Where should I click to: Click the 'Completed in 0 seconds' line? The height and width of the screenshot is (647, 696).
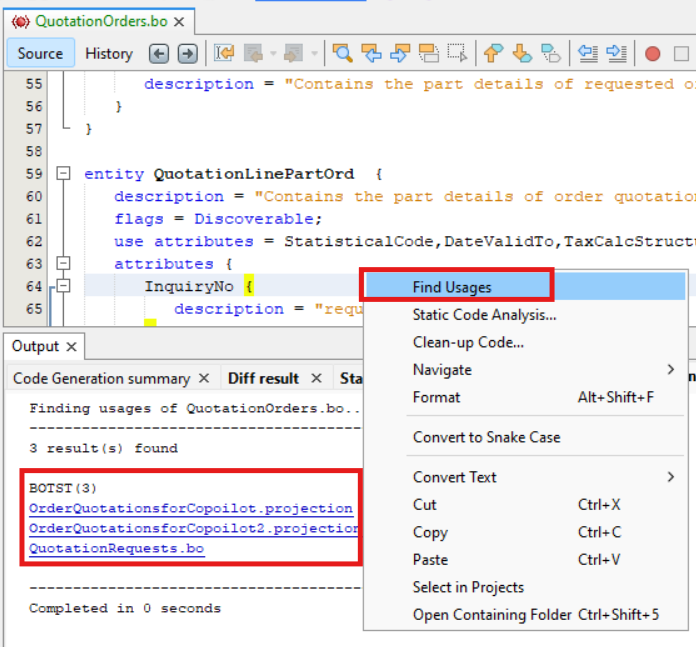pos(125,608)
